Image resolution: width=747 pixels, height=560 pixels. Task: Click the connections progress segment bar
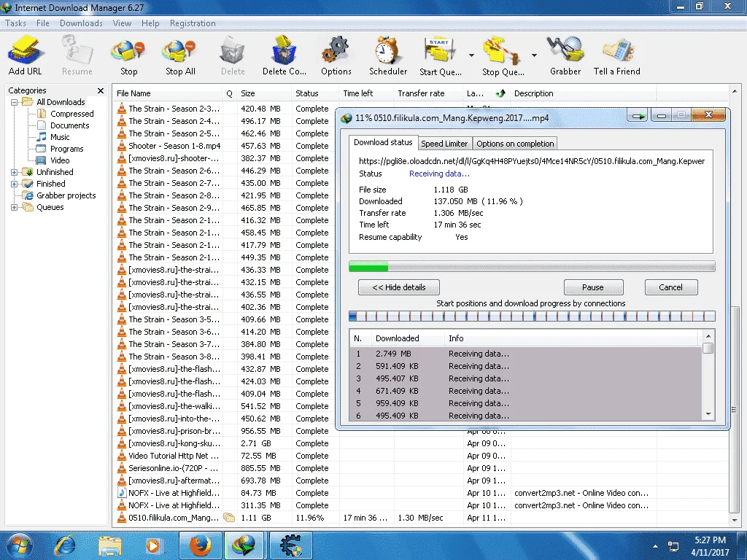click(532, 316)
